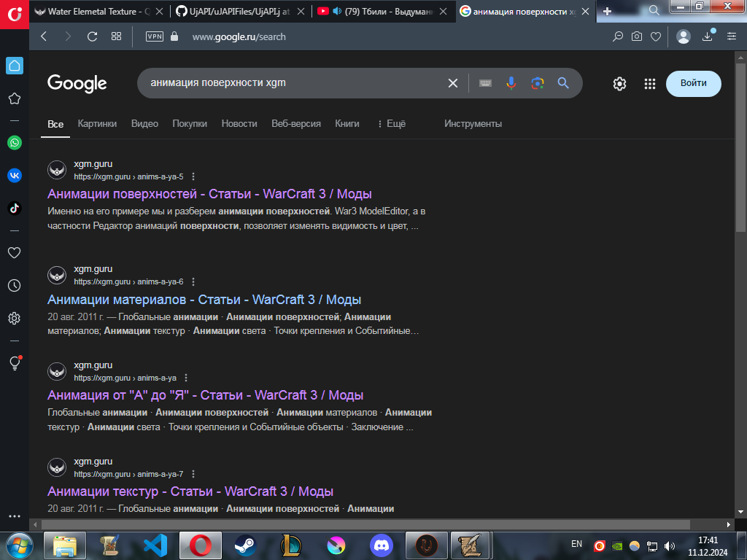Select the "Видео" search filter

click(145, 124)
